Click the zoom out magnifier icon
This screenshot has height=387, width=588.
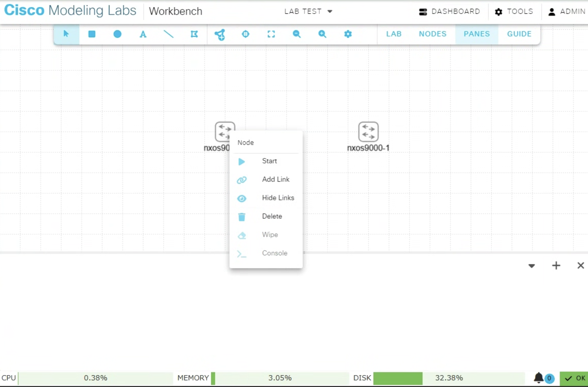click(x=297, y=34)
